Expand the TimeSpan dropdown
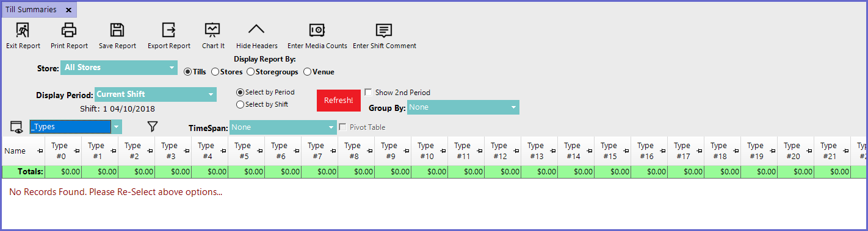This screenshot has height=231, width=868. [283, 127]
